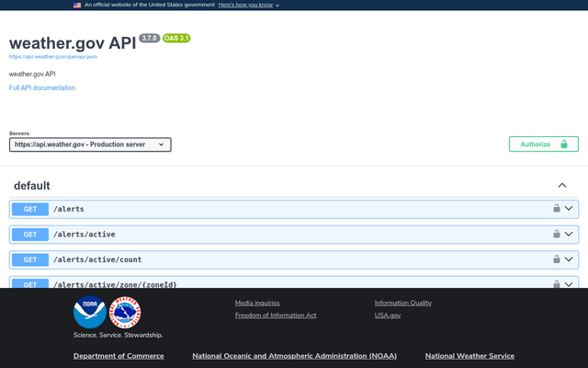Click the /alerts/active path text
This screenshot has height=368, width=588.
point(85,235)
